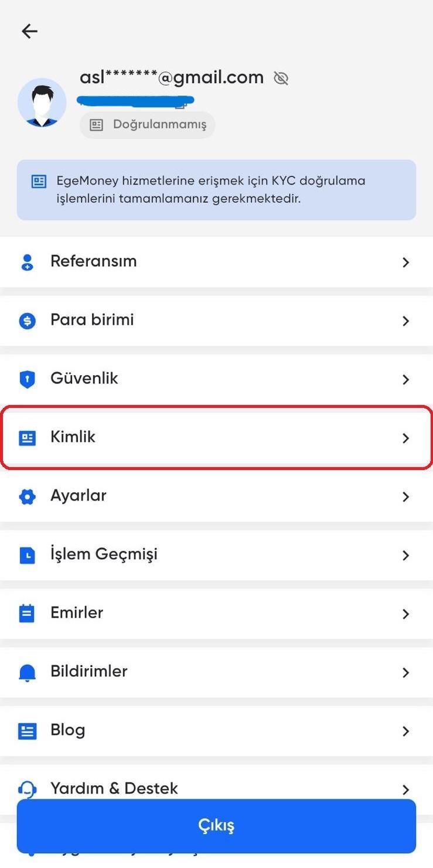The width and height of the screenshot is (433, 868).
Task: Tap the bell icon beside Bildirimler
Action: 27,672
